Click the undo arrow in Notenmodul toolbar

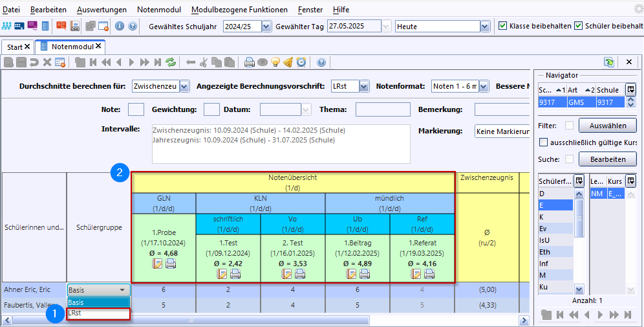click(x=34, y=63)
